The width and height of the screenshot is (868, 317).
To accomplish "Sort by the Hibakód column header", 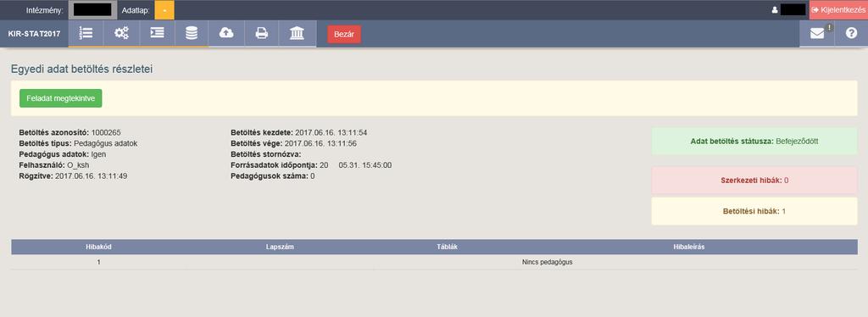I will pyautogui.click(x=98, y=247).
